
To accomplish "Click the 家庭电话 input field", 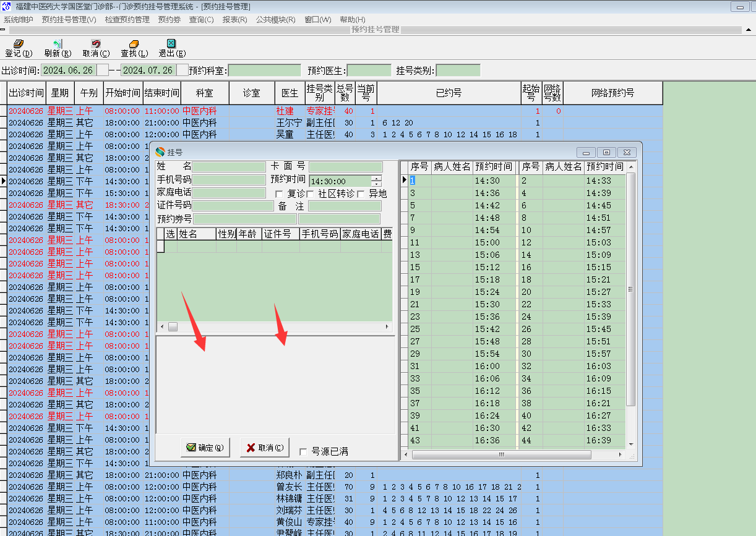I will [x=229, y=193].
